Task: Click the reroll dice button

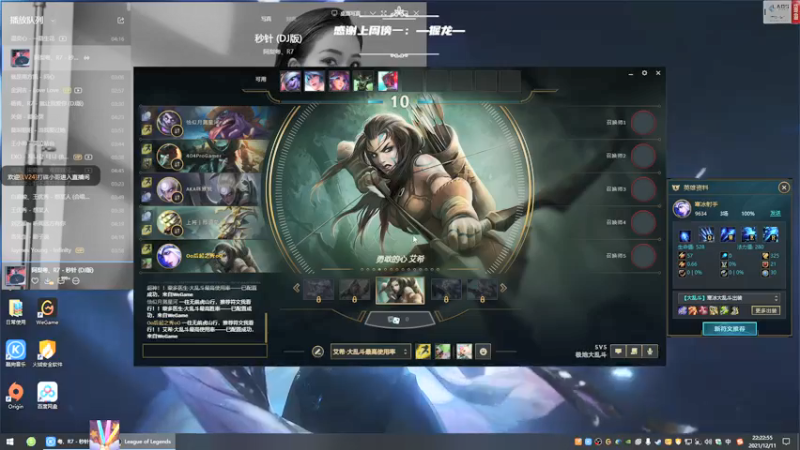Action: click(399, 320)
